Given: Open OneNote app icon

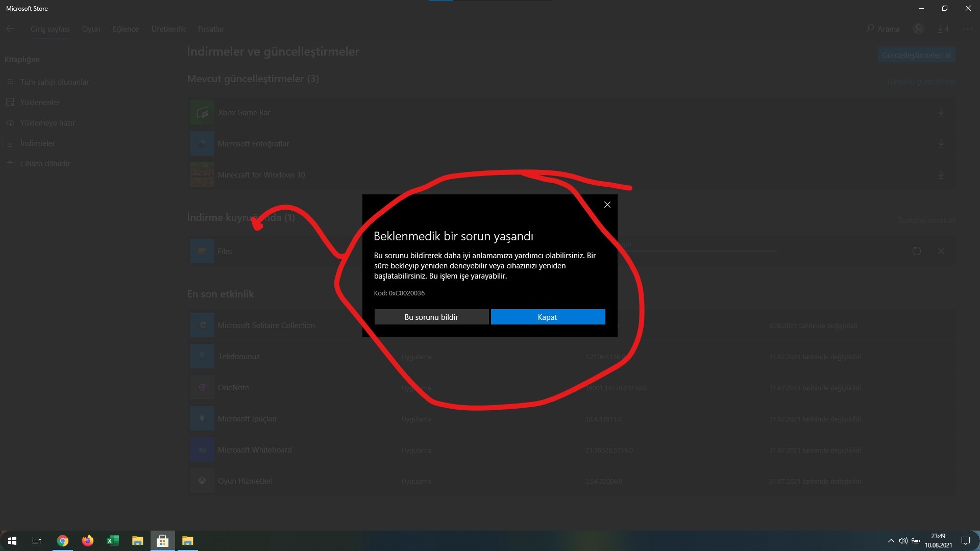Looking at the screenshot, I should tap(202, 388).
